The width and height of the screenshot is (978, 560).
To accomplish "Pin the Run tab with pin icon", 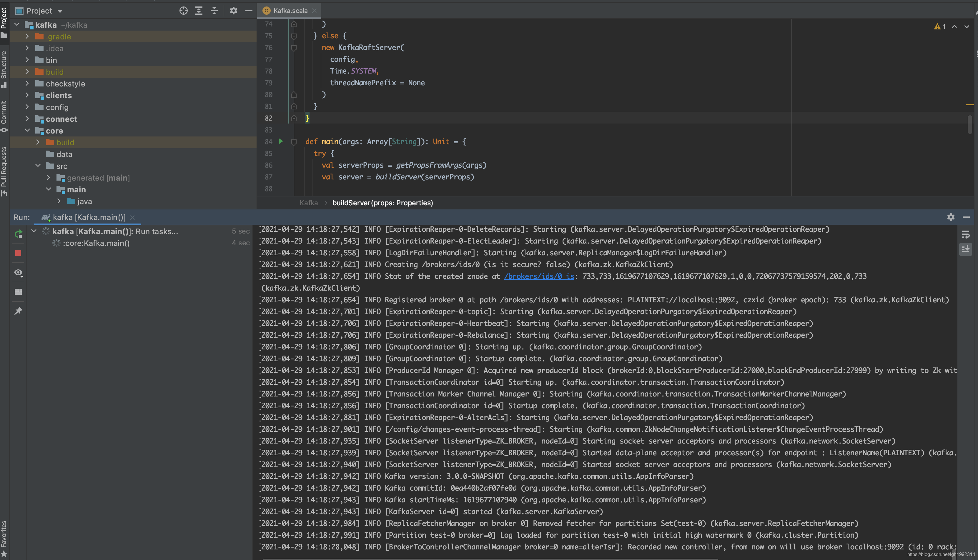I will pos(18,311).
